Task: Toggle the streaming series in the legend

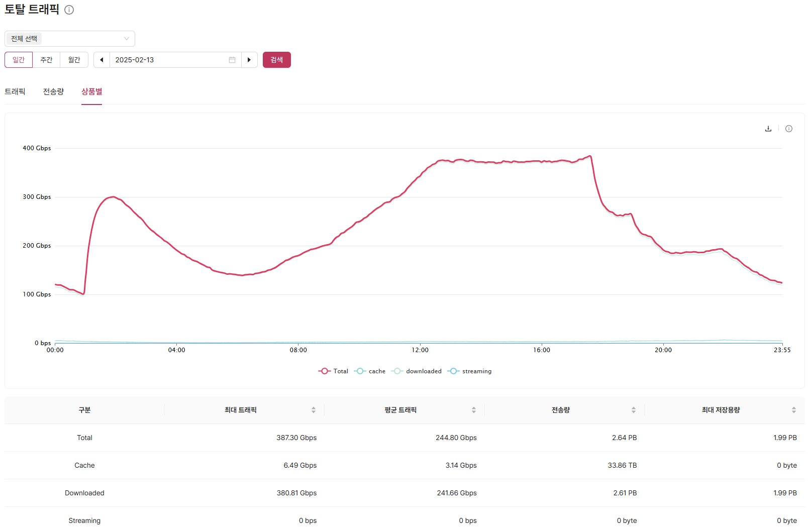Action: 470,371
